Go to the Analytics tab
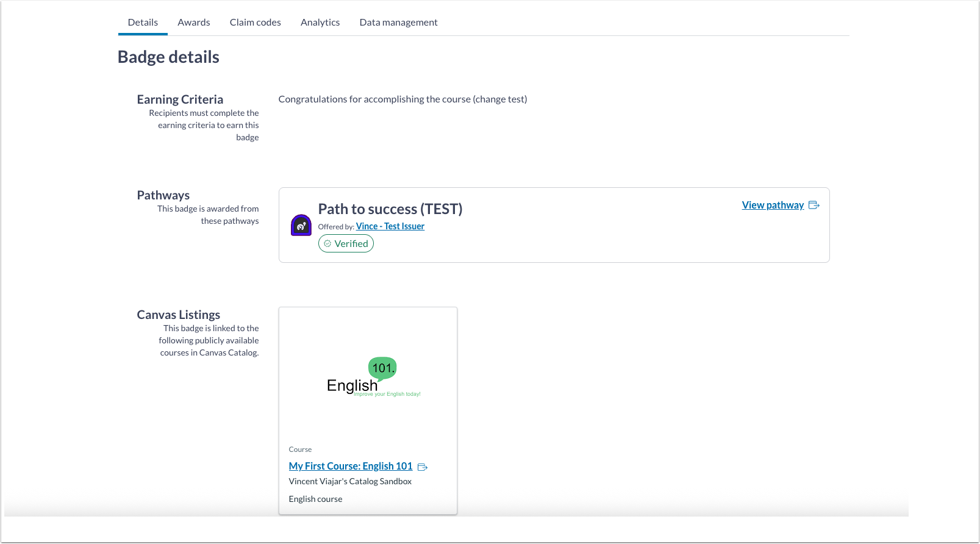 click(x=320, y=23)
